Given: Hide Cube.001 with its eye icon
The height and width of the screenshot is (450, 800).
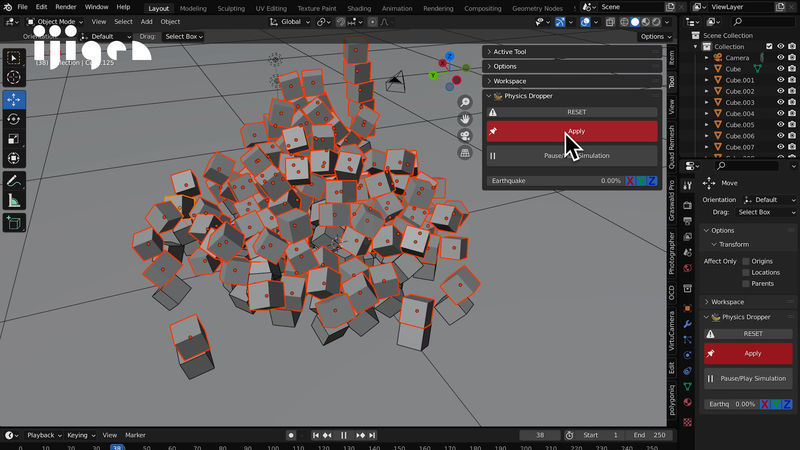Looking at the screenshot, I should 781,80.
